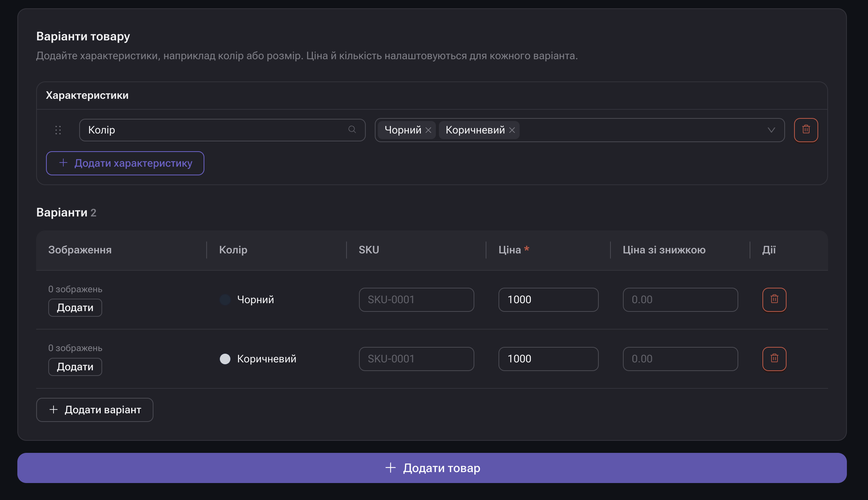Focus the Колір characteristic name field
This screenshot has width=868, height=500.
222,130
